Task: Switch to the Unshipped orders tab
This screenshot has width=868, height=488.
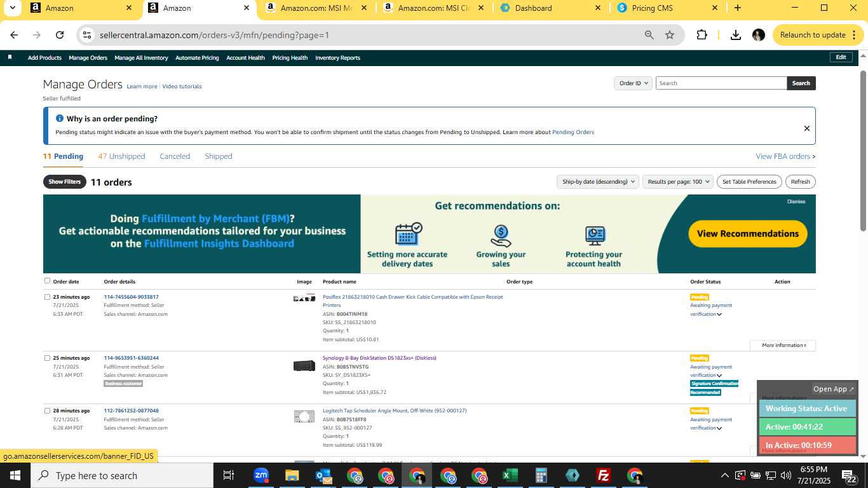Action: tap(121, 156)
